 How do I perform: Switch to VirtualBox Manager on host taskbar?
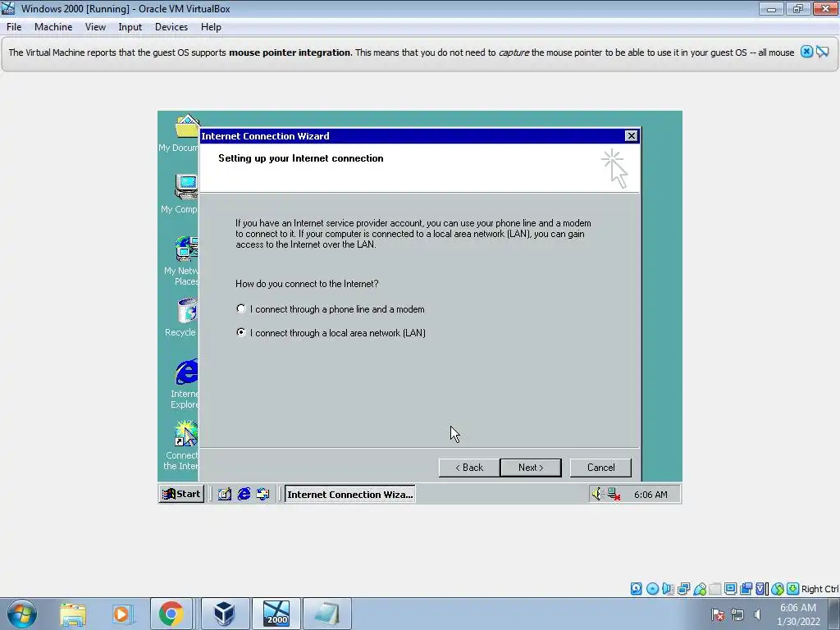(224, 614)
